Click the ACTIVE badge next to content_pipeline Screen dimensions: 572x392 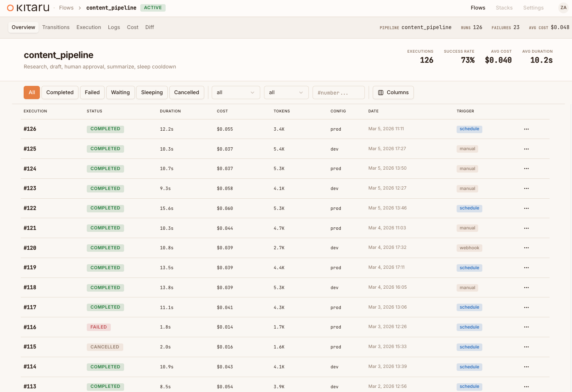pyautogui.click(x=153, y=7)
